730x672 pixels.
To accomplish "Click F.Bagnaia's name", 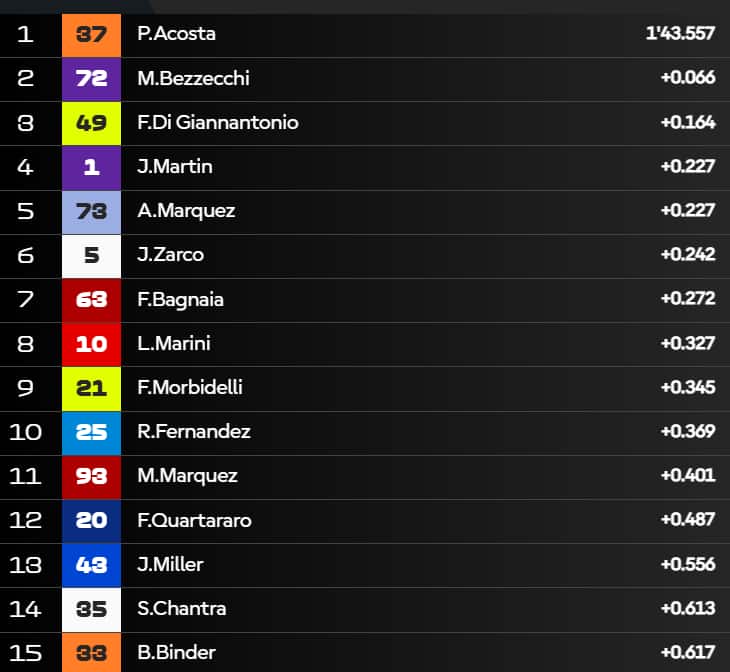I will (x=180, y=299).
